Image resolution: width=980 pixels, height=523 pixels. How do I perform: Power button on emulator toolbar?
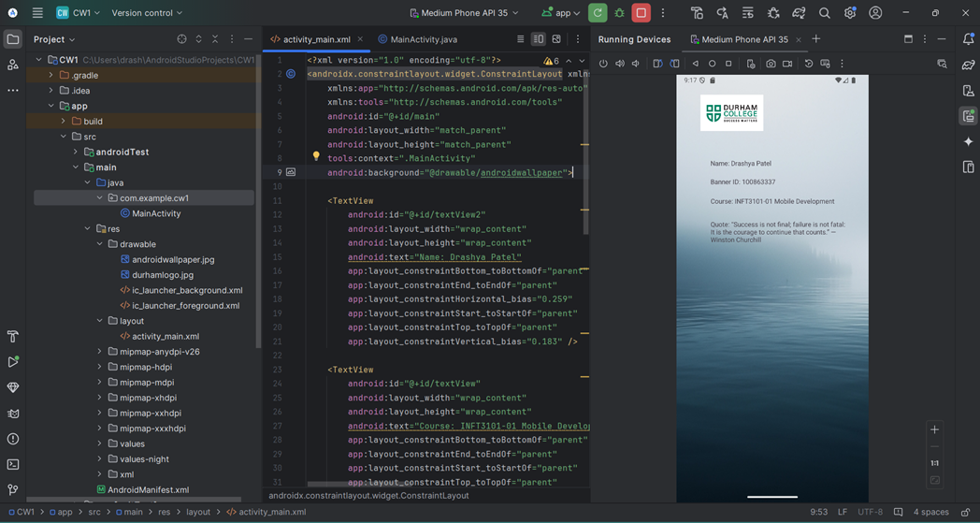tap(603, 64)
